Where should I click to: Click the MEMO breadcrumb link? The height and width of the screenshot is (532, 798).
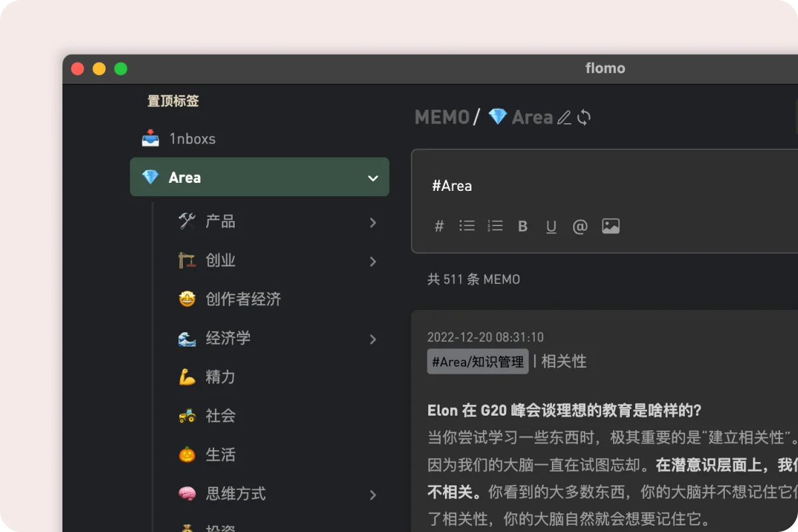click(441, 117)
